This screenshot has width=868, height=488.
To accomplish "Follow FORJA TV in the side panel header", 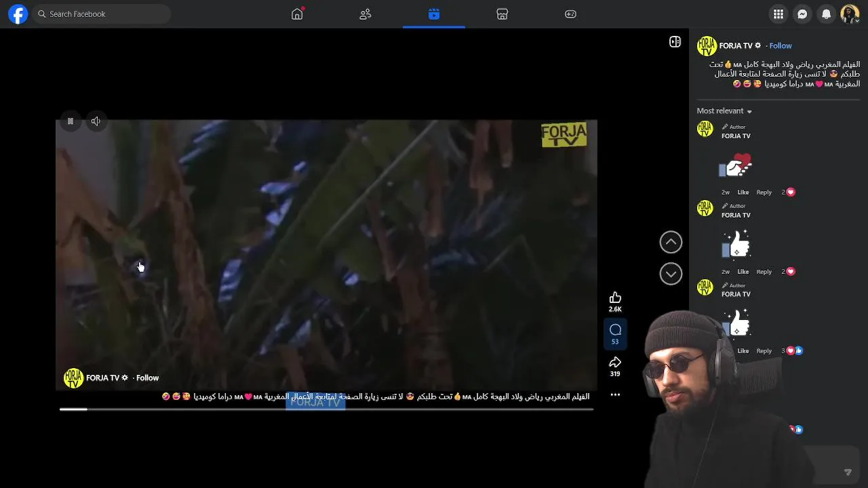I will pyautogui.click(x=781, y=45).
